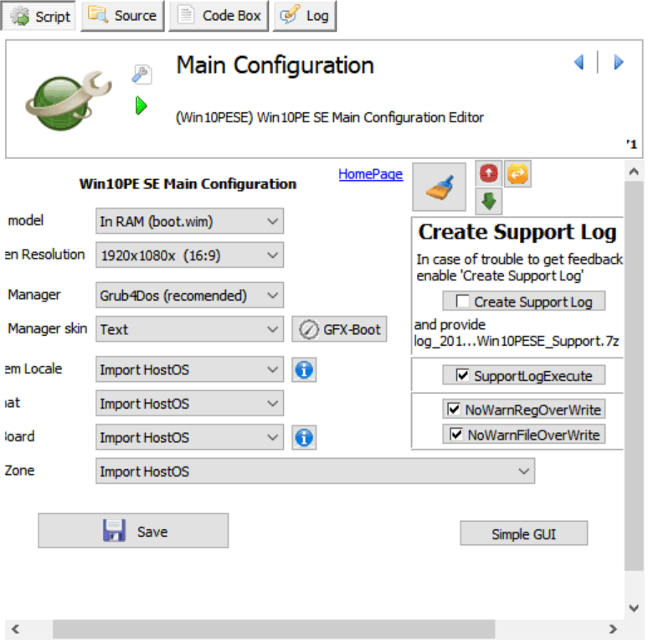Switch to the Source tab

(x=123, y=15)
